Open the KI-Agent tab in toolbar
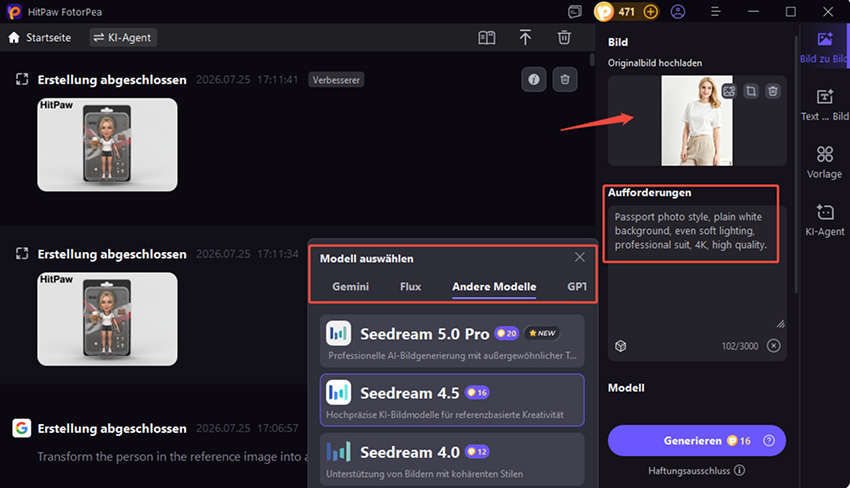 (x=123, y=37)
